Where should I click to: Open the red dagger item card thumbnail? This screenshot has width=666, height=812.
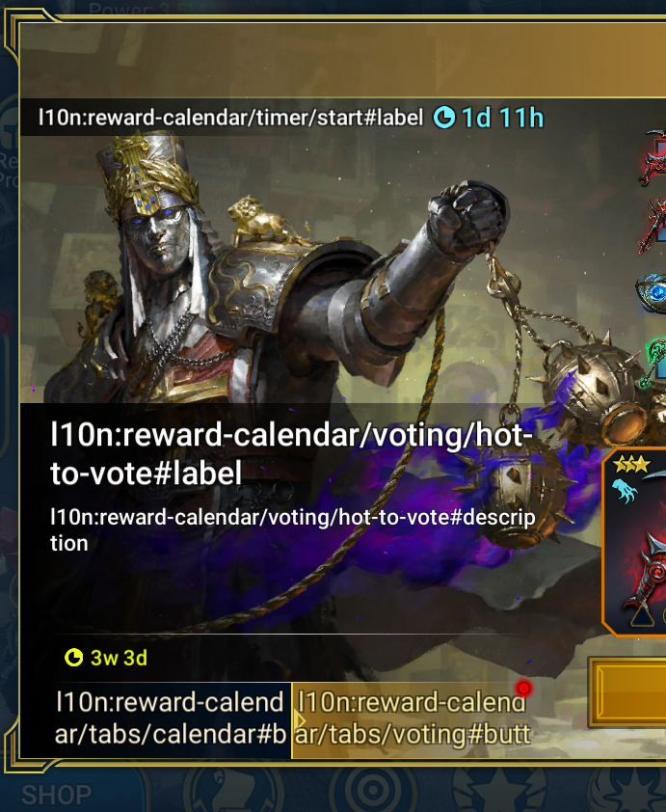[634, 541]
